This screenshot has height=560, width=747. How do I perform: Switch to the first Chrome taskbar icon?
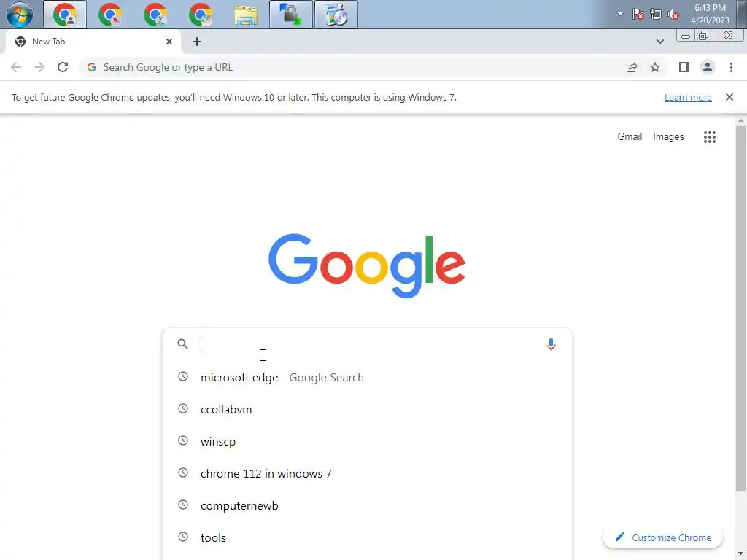[x=65, y=15]
